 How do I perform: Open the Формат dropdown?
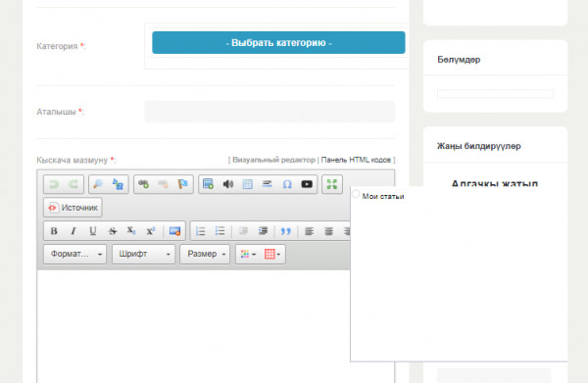pos(75,254)
